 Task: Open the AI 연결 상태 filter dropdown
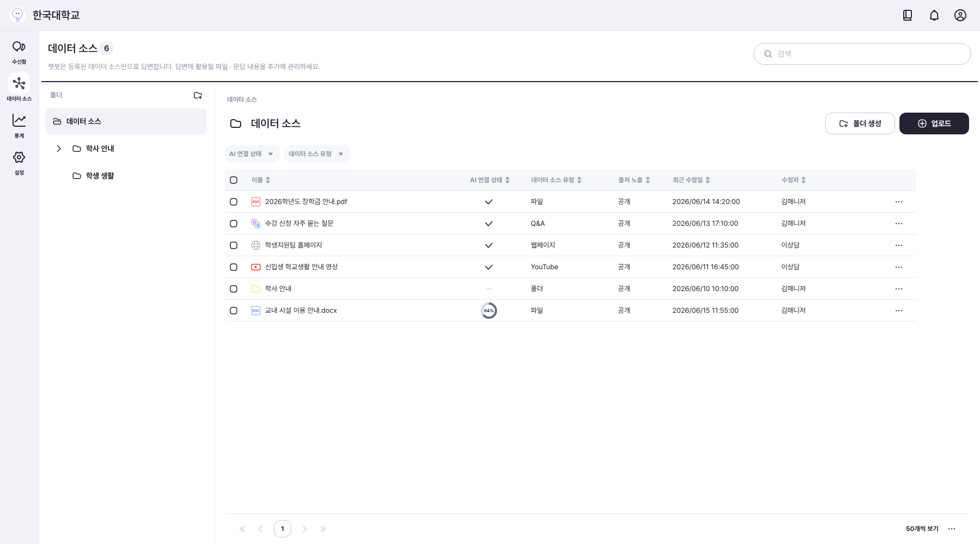(252, 154)
